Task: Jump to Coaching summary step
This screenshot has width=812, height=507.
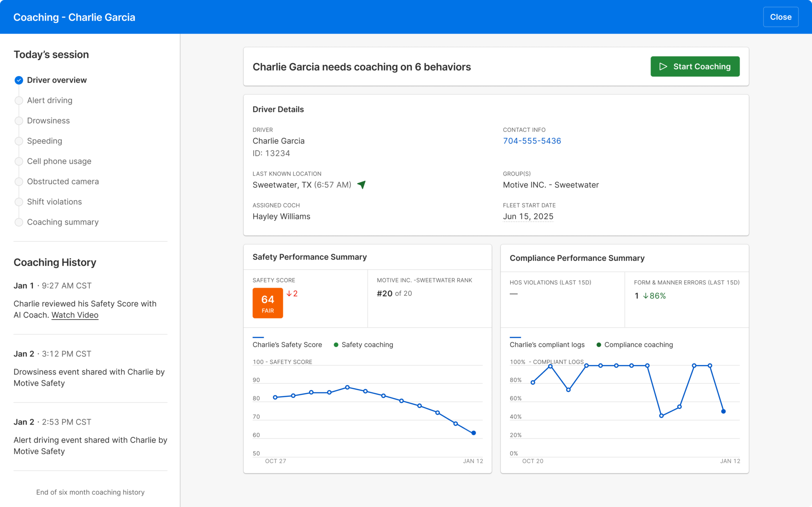Action: coord(63,222)
